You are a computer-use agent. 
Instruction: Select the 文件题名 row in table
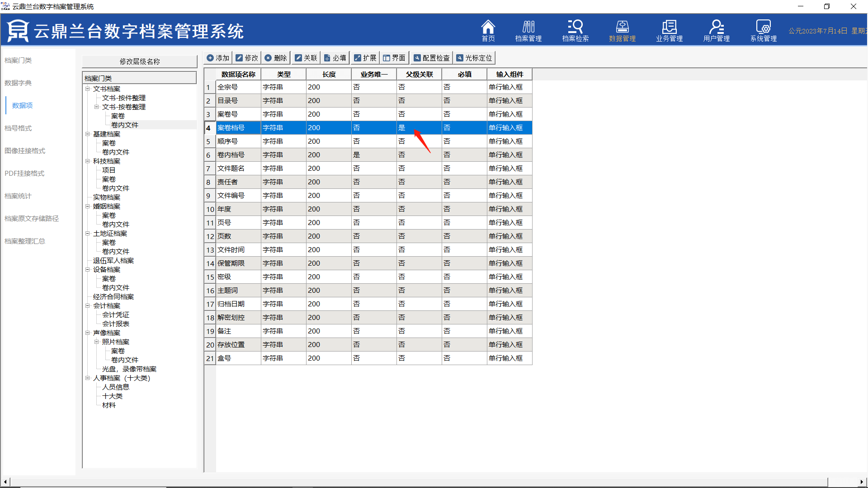(x=231, y=169)
